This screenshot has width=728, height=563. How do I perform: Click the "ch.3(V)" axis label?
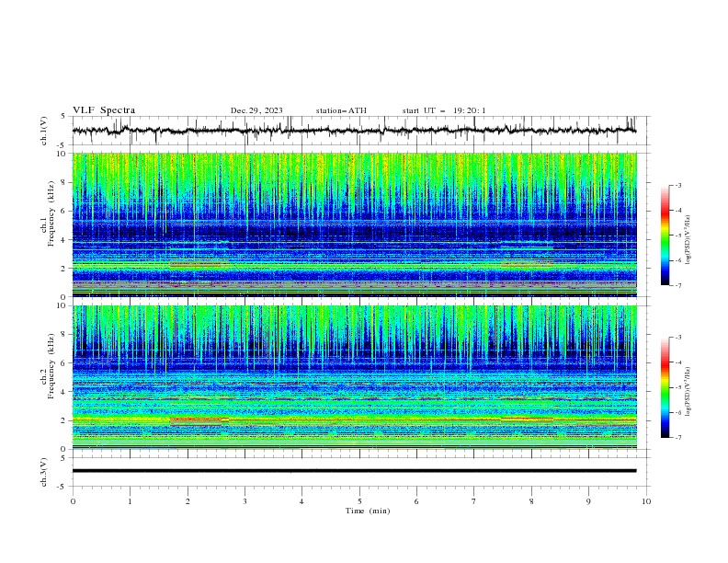44,473
